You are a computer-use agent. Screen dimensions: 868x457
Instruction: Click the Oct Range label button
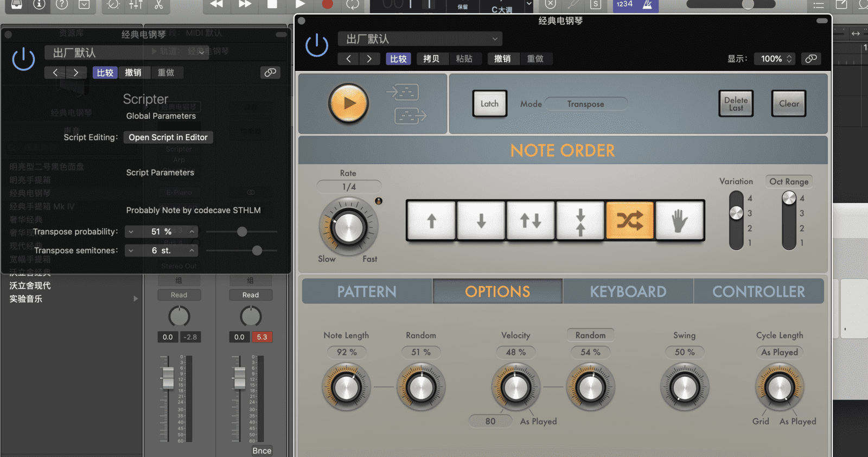point(789,181)
